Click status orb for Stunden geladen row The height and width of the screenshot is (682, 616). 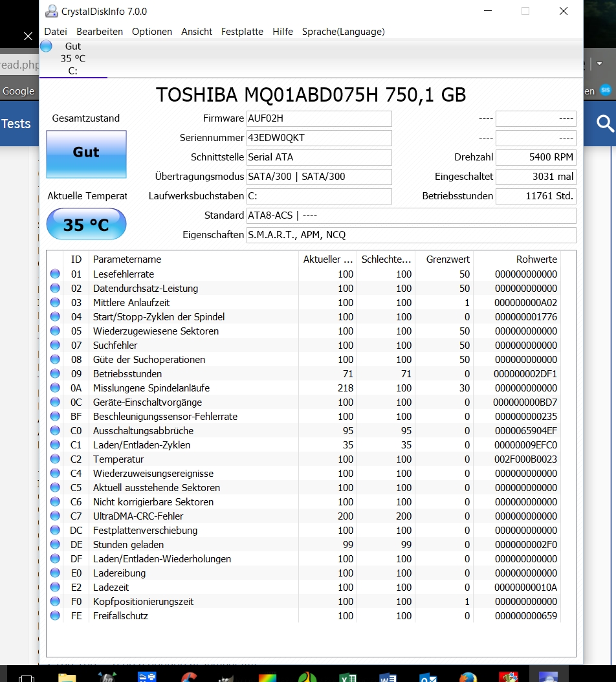tap(55, 544)
